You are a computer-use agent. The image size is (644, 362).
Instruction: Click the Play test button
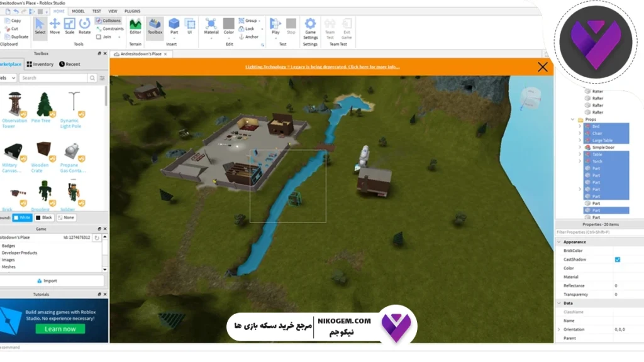pos(275,27)
